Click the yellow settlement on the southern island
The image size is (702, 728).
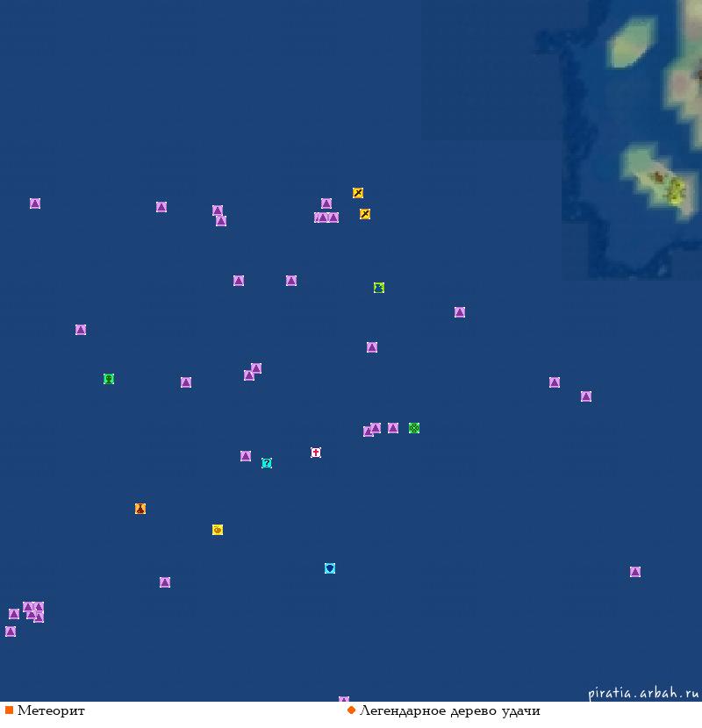[676, 191]
